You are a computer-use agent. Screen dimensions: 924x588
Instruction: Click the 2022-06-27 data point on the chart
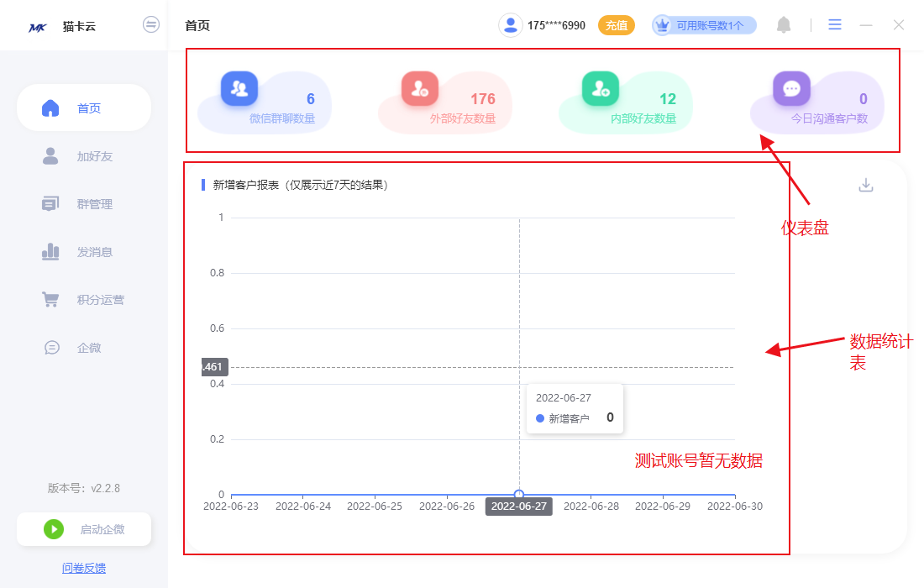(x=519, y=494)
